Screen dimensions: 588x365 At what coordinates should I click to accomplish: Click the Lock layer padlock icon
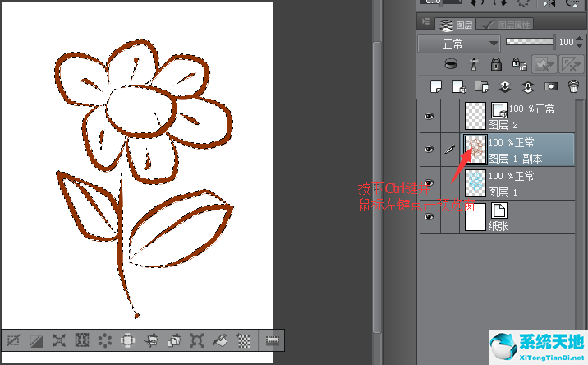496,63
